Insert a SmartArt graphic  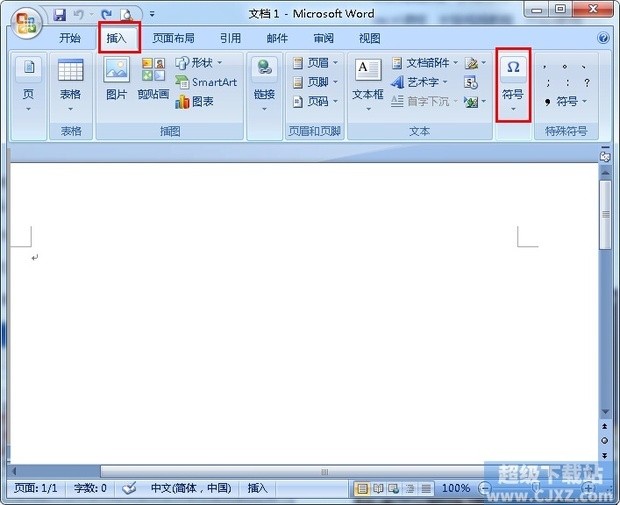[206, 82]
